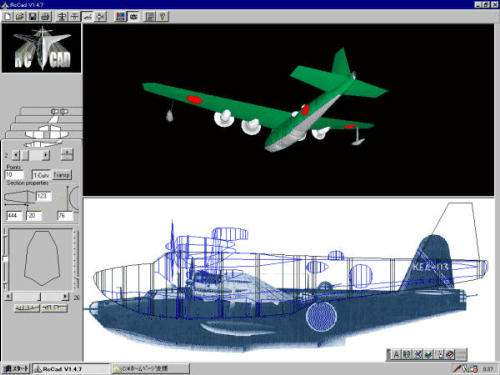Select the top-view airplane toolbar icon
This screenshot has height=375, width=500.
tap(61, 16)
